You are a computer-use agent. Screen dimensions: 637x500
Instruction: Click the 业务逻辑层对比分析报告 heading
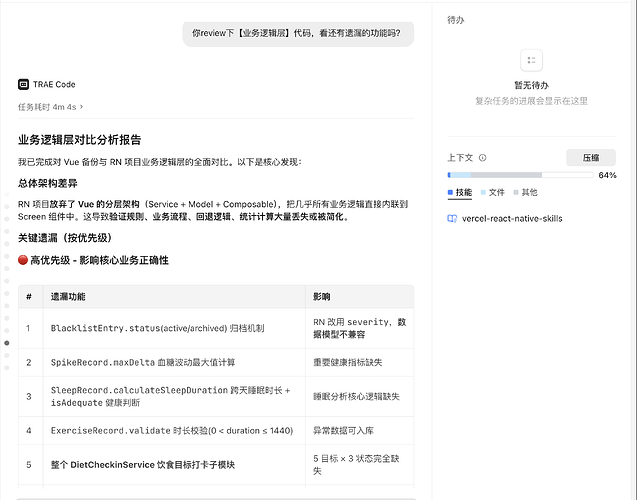80,140
